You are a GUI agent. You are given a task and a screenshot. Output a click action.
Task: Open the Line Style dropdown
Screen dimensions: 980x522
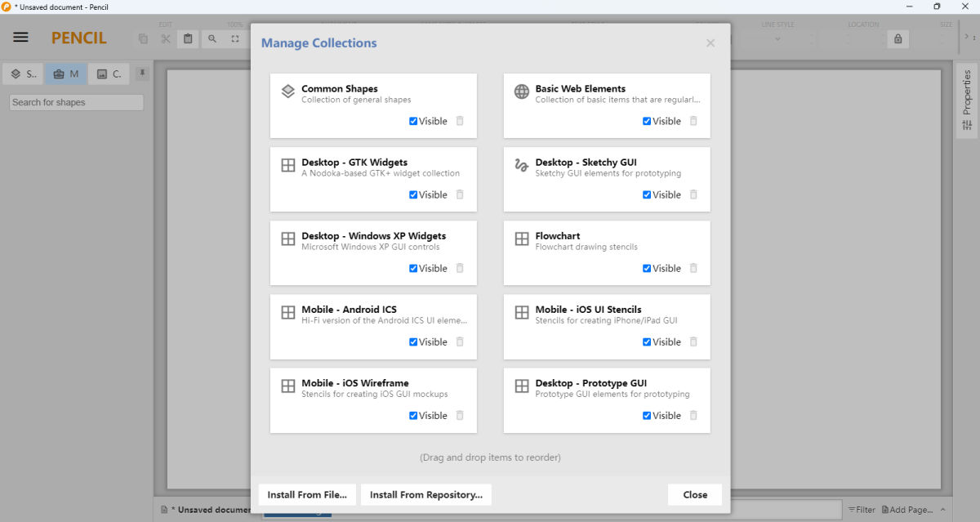tap(777, 38)
